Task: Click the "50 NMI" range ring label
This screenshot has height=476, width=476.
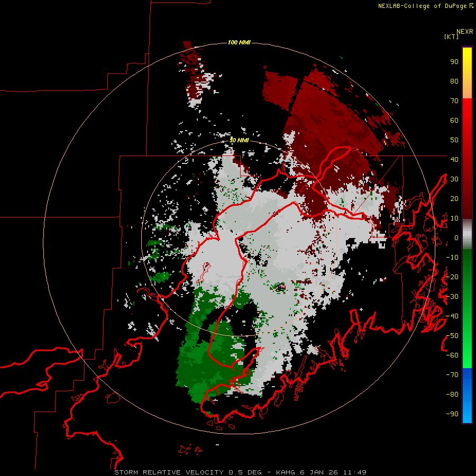Action: point(239,140)
